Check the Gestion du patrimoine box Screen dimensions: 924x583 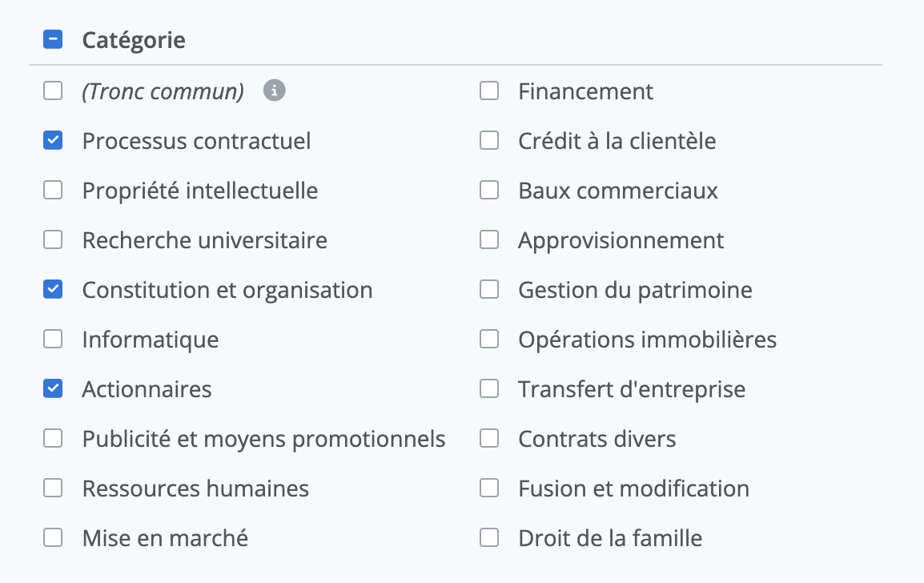(x=489, y=290)
